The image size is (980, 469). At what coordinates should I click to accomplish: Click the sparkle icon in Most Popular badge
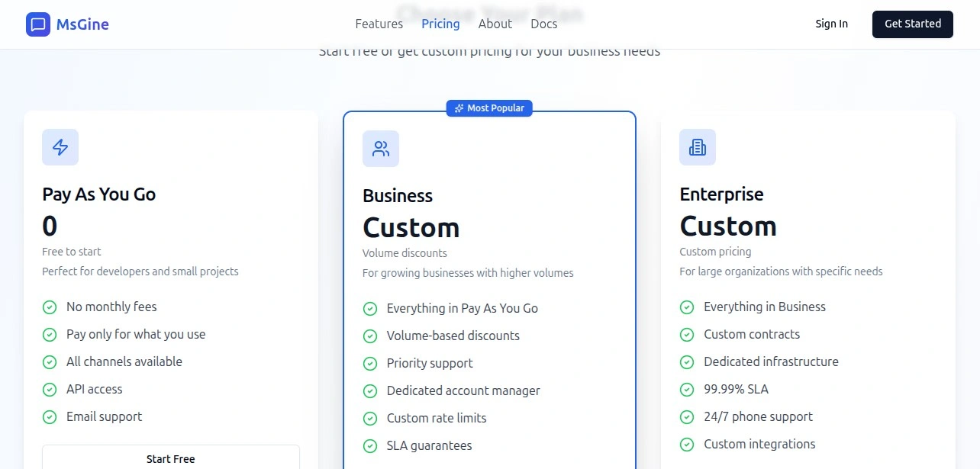[x=459, y=108]
